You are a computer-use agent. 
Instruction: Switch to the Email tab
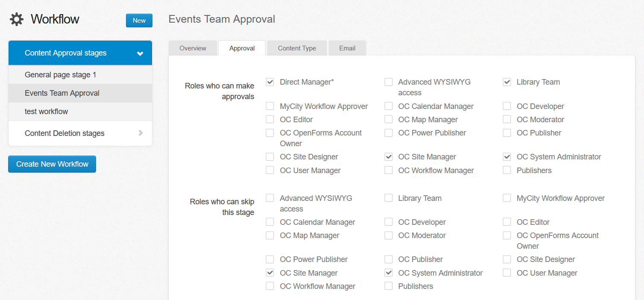347,48
